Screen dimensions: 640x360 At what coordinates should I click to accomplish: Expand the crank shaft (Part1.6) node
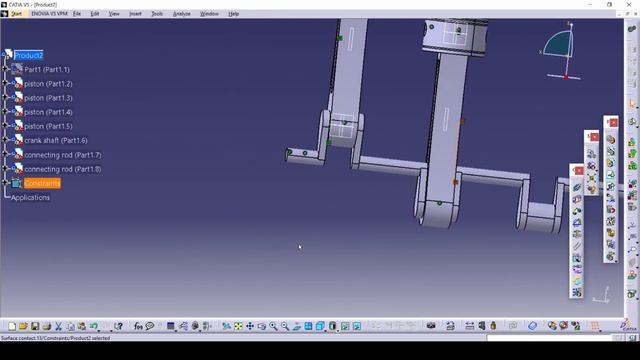pos(5,140)
